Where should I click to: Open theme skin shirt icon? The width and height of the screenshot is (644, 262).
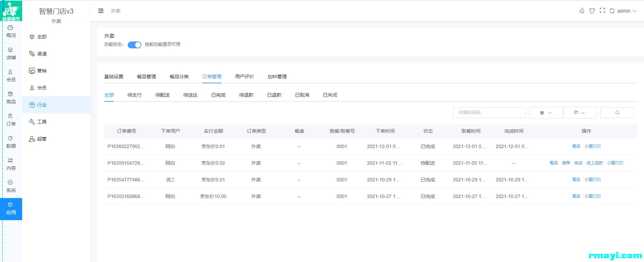click(x=592, y=11)
